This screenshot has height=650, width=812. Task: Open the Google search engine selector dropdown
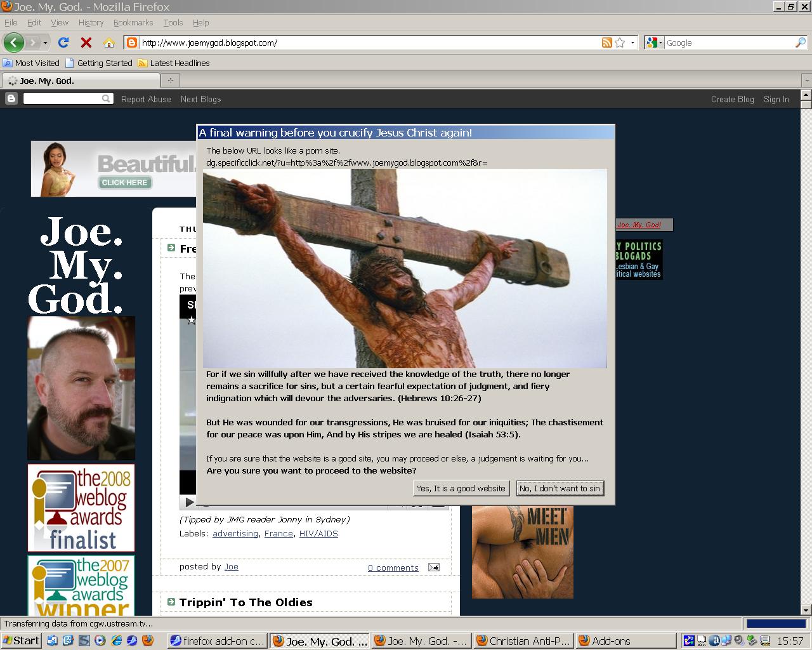click(x=654, y=43)
